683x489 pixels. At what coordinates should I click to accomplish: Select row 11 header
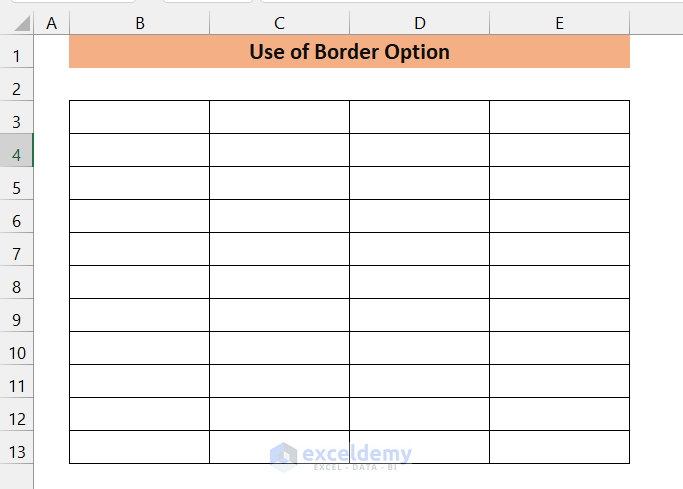pyautogui.click(x=16, y=386)
